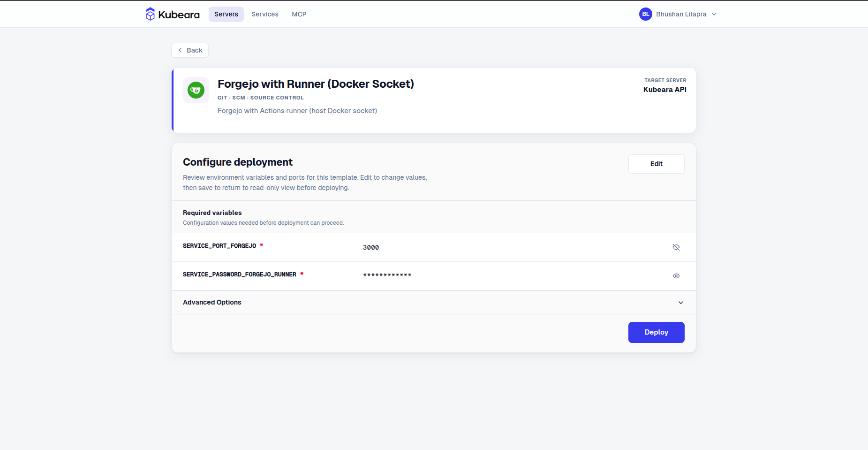Click the Required variables heading
Screen dimensions: 868x450
click(x=212, y=213)
